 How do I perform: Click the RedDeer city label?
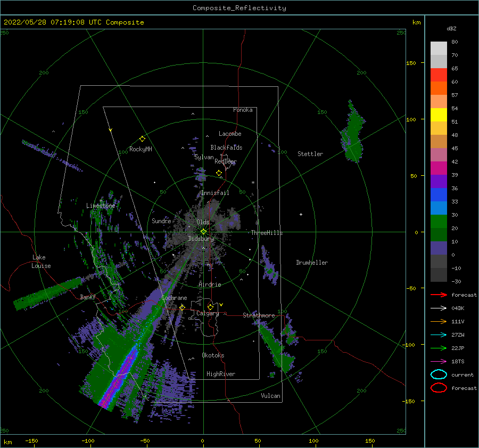point(226,161)
